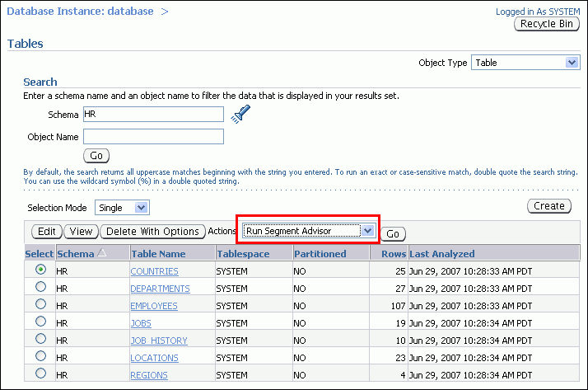Click the Schema column sort arrow
This screenshot has height=390, width=588.
(102, 253)
